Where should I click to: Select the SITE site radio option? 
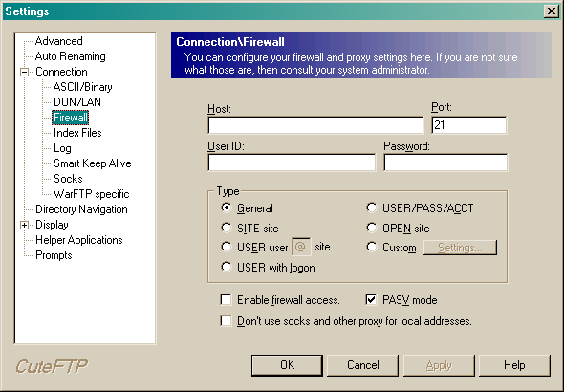(227, 228)
